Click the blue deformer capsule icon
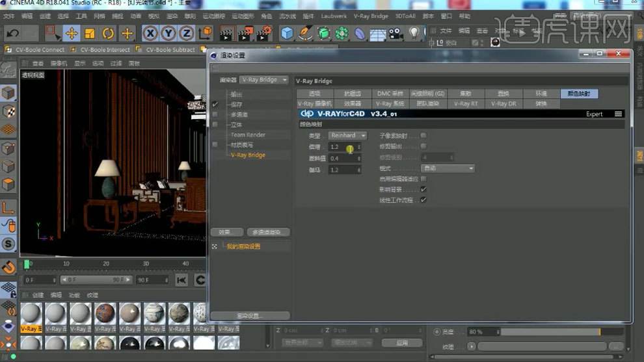Viewport: 644px width, 362px height. tap(360, 33)
